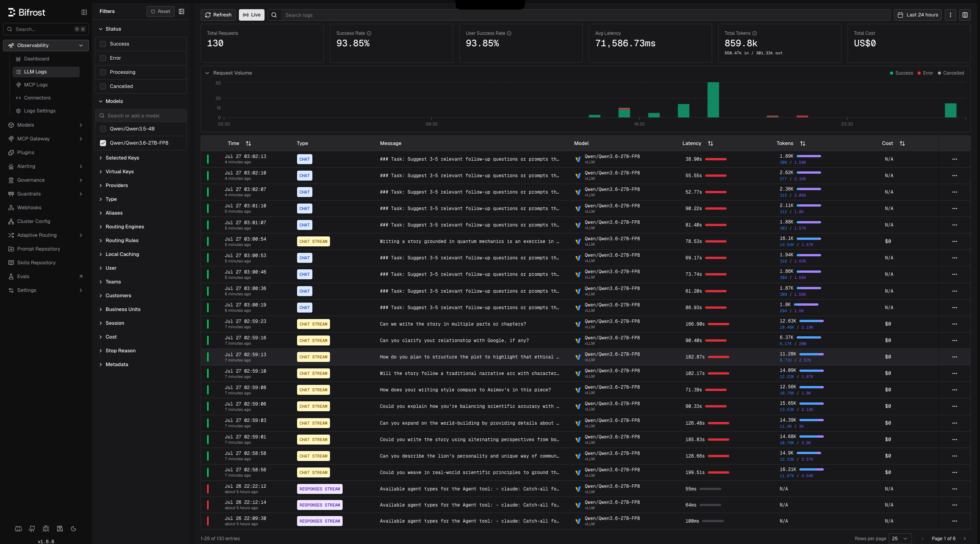This screenshot has height=544, width=980.
Task: Open row actions for 03:02:13 log
Action: tap(955, 159)
